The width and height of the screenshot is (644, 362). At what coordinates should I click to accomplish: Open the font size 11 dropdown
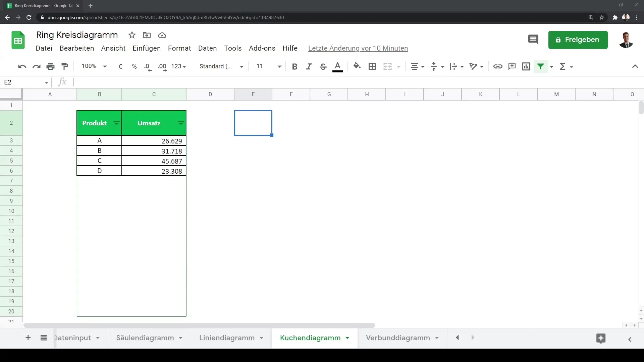tap(269, 66)
